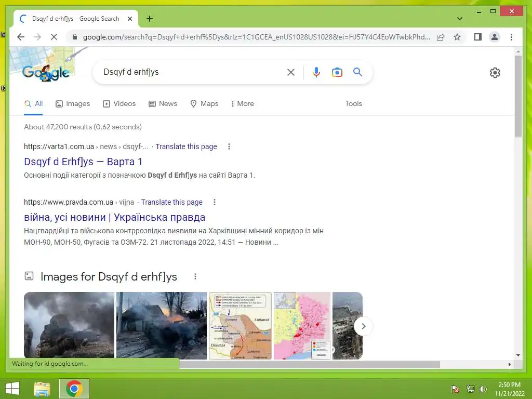Image resolution: width=532 pixels, height=399 pixels.
Task: Open Chrome side panel
Action: (478, 37)
